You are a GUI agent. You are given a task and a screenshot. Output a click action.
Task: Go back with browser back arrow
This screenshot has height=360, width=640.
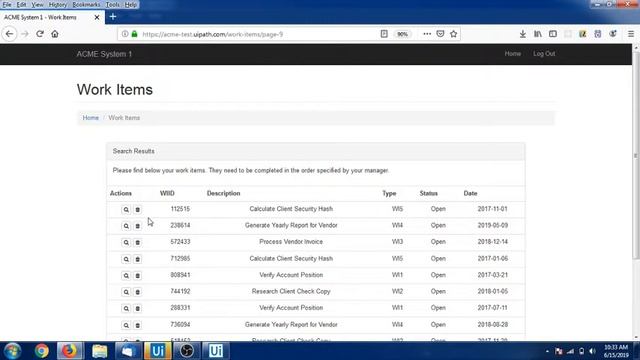[x=9, y=34]
